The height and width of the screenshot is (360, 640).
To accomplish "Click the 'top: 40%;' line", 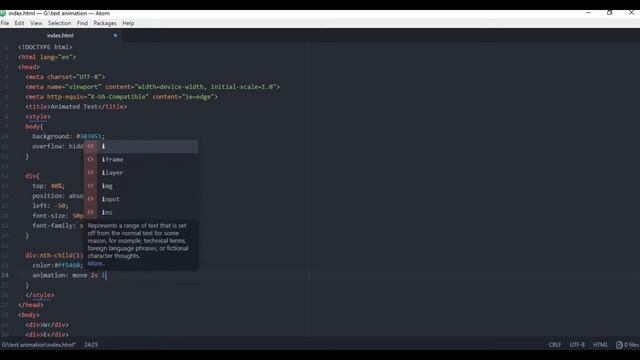I will coord(49,186).
